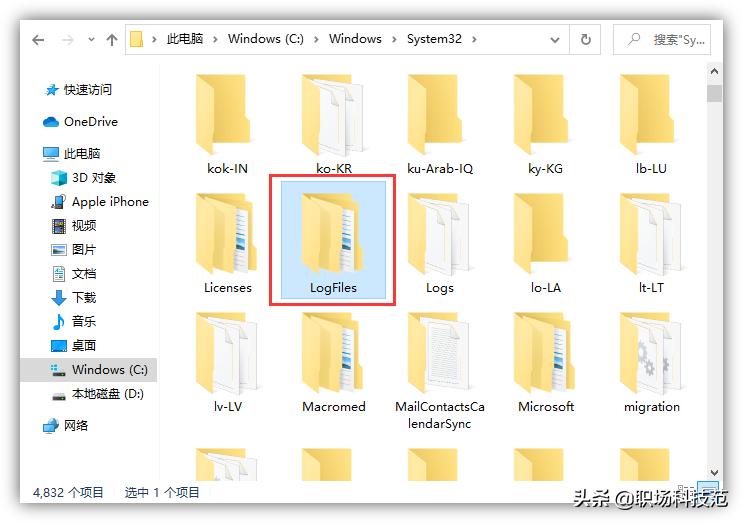Select the Logs folder
The image size is (743, 523).
[x=440, y=243]
